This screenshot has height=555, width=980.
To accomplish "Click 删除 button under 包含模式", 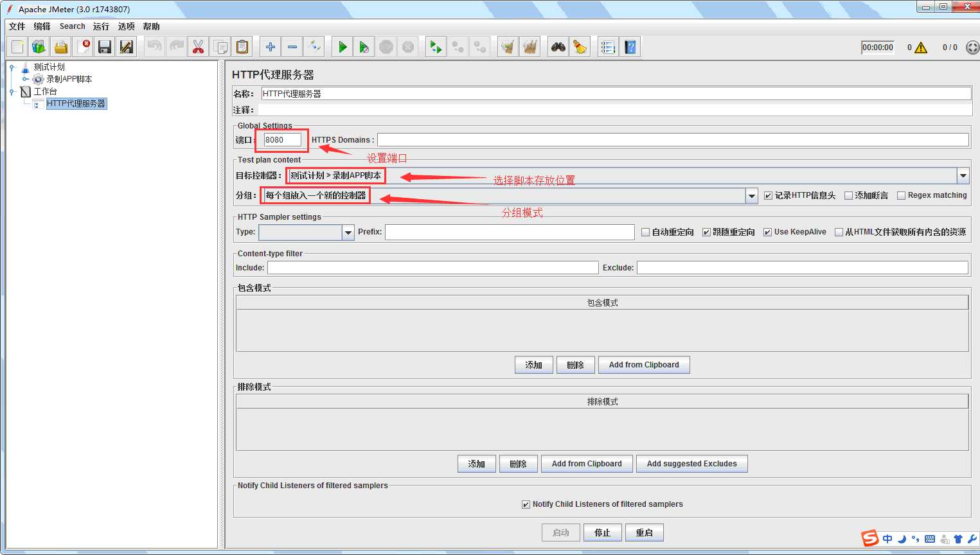I will coord(575,365).
